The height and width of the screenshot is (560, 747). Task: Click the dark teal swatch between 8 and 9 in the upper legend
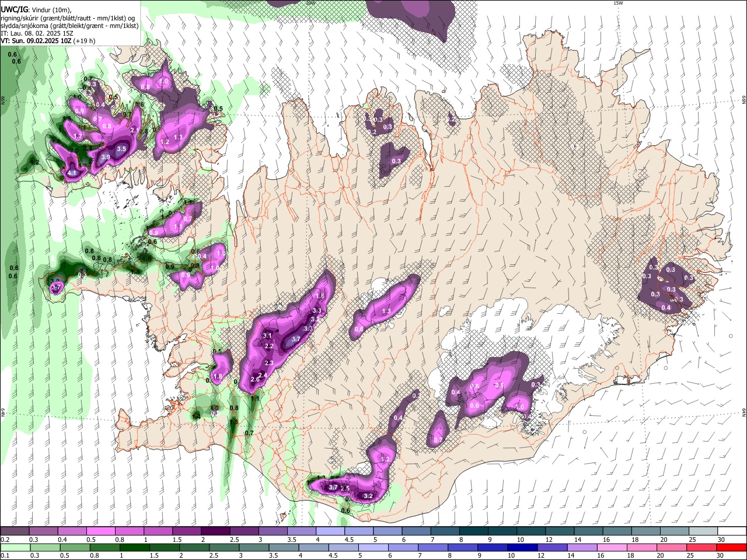point(473,531)
